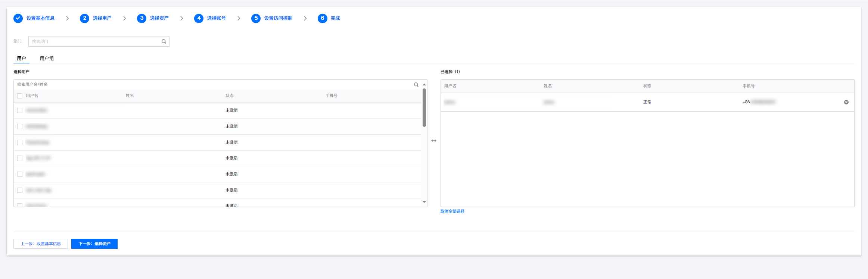
Task: Check the first user row checkbox
Action: (x=20, y=110)
